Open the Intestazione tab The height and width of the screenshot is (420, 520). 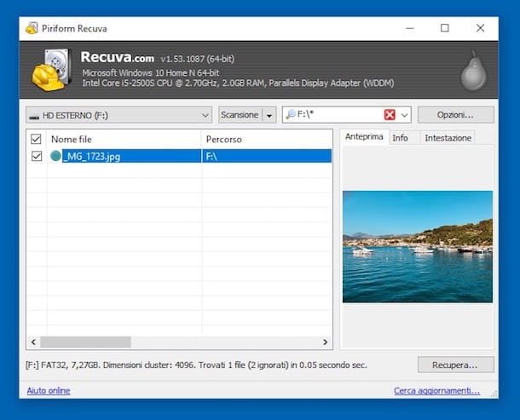point(448,138)
